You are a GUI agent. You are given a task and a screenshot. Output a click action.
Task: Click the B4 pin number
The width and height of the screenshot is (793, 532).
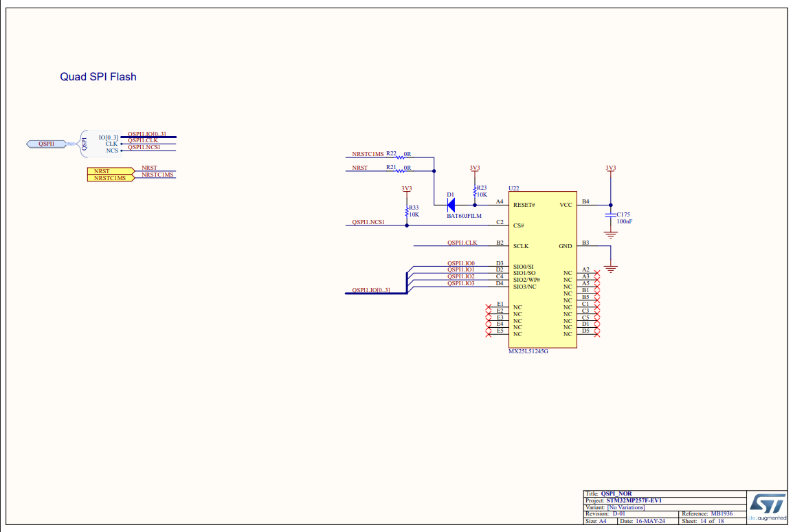tap(585, 201)
